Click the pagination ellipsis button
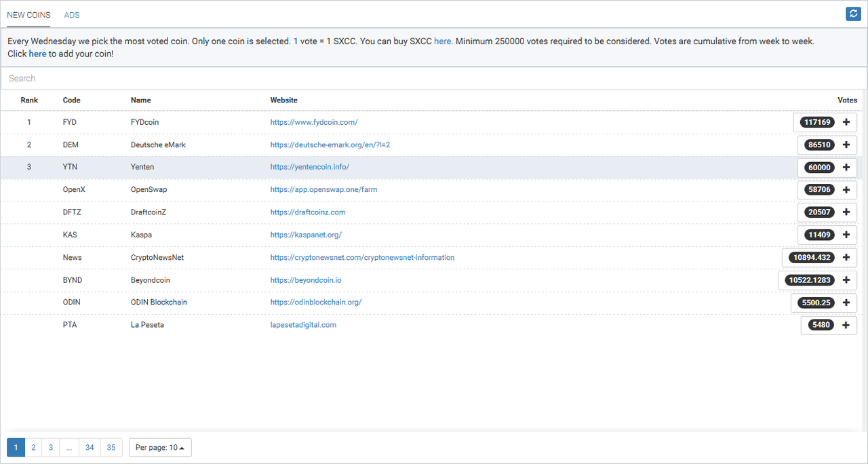Viewport: 868px width, 464px height. tap(69, 448)
